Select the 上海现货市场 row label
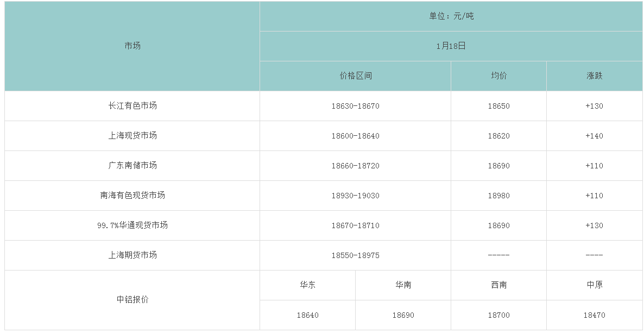644x333 pixels. tap(132, 136)
